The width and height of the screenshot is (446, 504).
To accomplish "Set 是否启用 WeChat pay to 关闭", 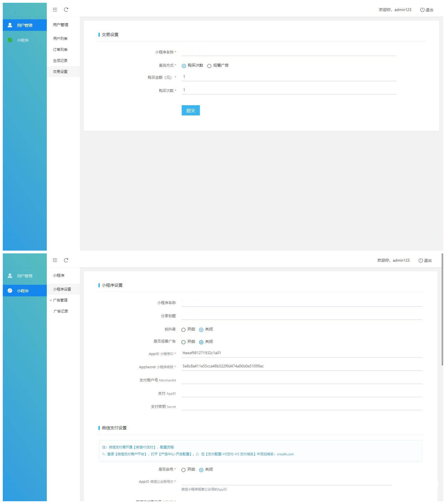I will coord(201,470).
